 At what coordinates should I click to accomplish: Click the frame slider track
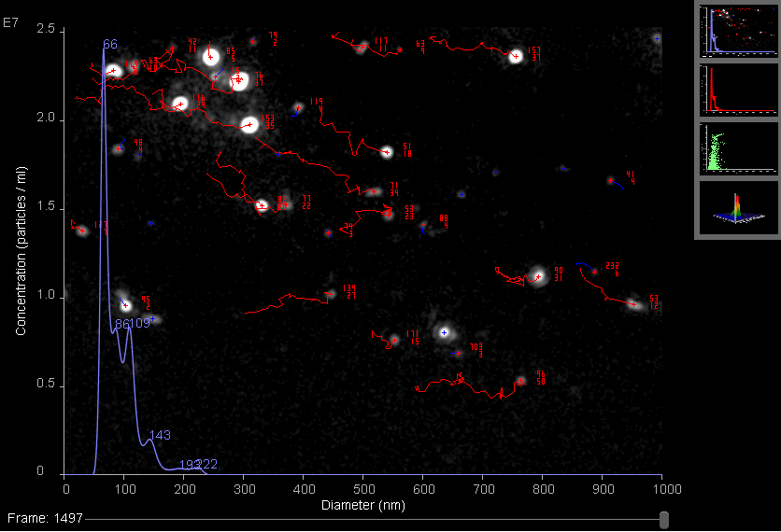374,520
